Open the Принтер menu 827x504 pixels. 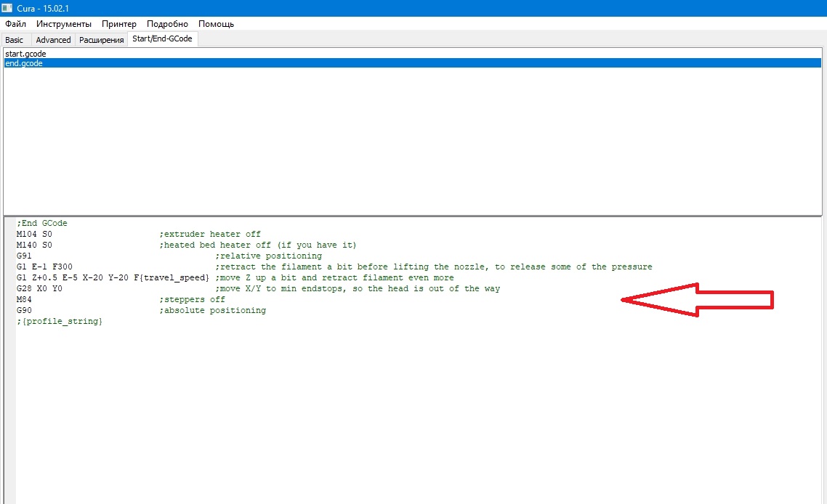point(118,24)
